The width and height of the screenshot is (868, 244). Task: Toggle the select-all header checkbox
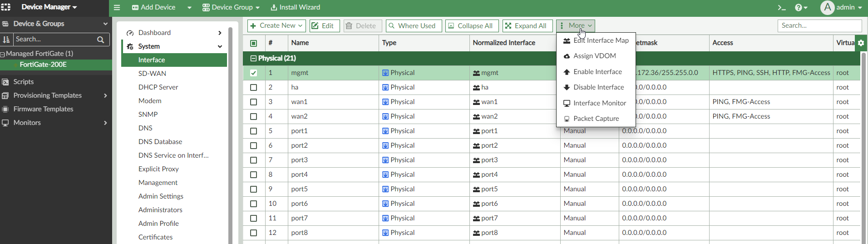[x=253, y=43]
